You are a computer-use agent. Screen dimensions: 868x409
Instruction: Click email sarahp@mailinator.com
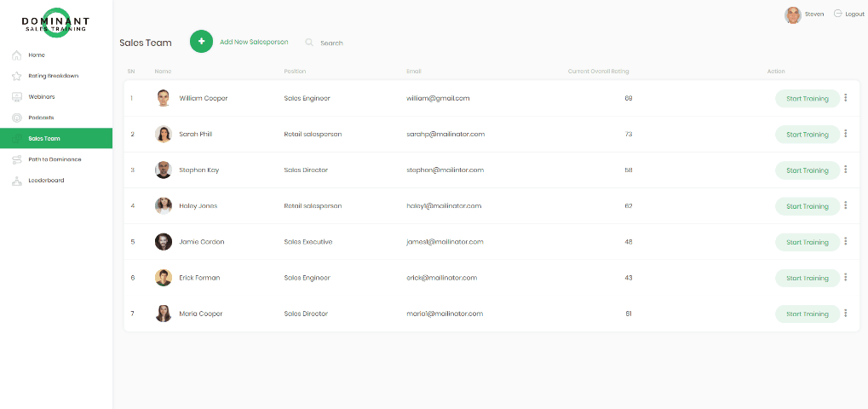tap(445, 135)
